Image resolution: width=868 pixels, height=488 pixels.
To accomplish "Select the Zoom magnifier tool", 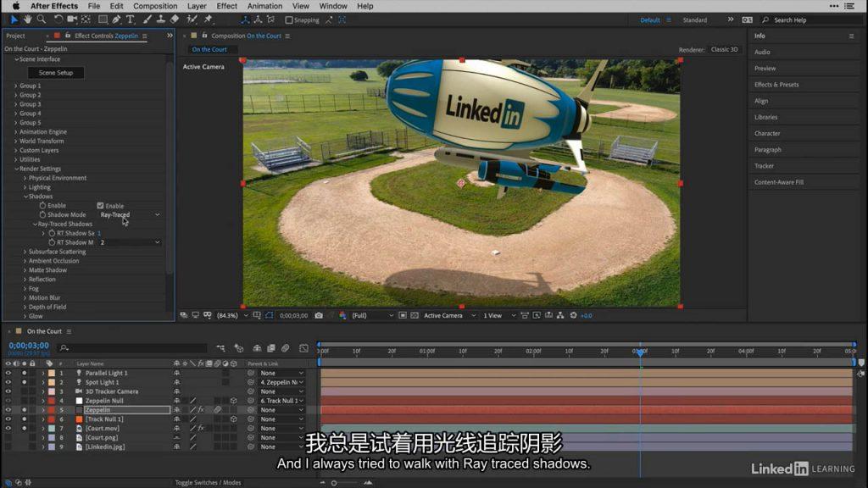I will [x=41, y=20].
